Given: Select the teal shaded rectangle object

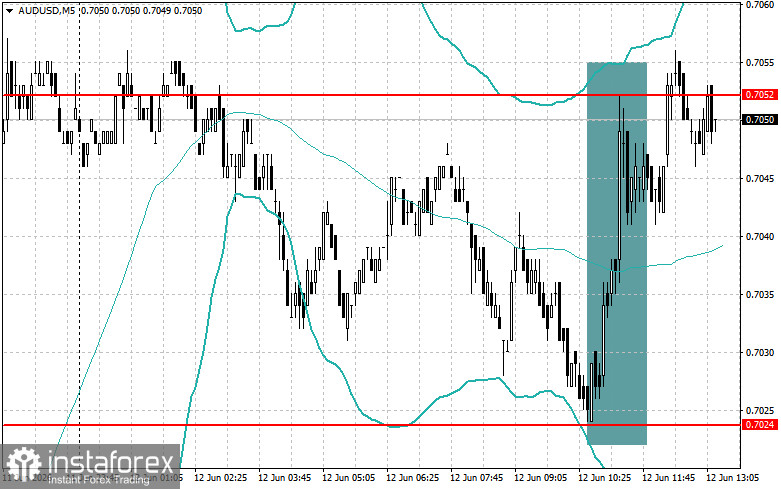Looking at the screenshot, I should point(617,253).
